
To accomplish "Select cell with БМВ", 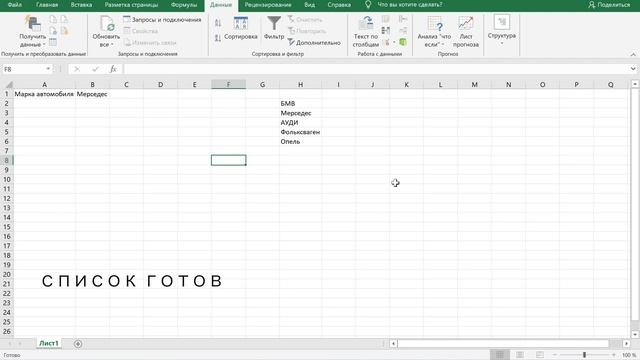I will point(300,104).
